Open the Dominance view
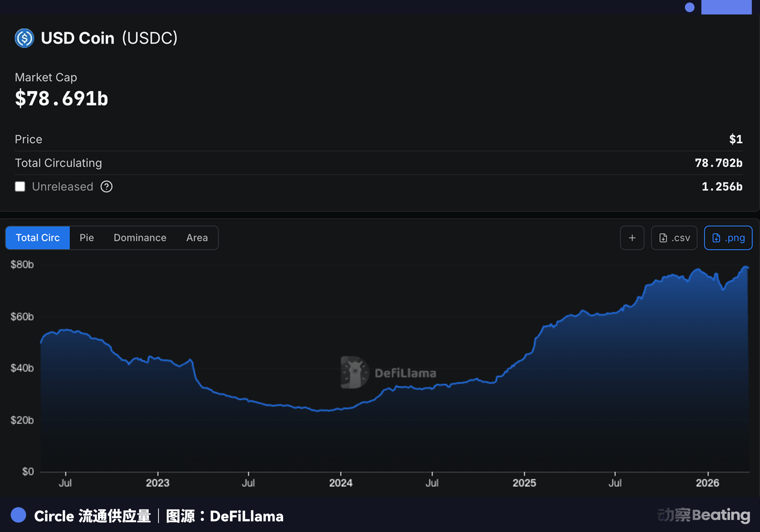The width and height of the screenshot is (760, 532). tap(140, 238)
